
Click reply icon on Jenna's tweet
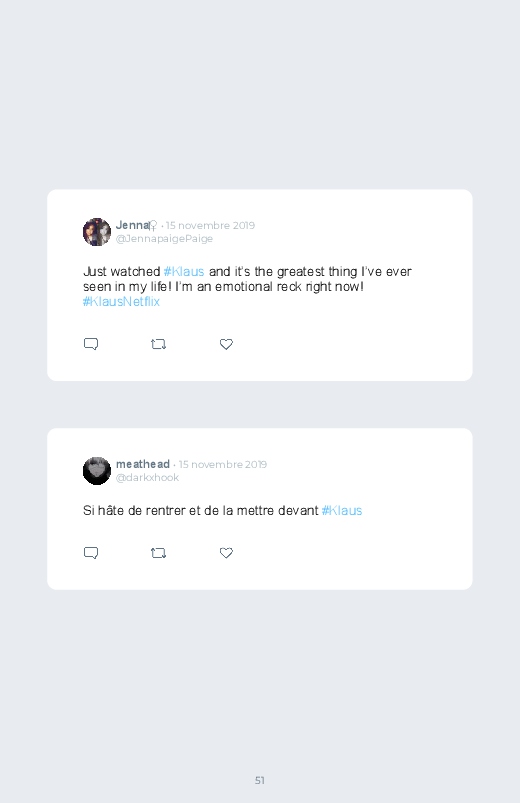[91, 344]
